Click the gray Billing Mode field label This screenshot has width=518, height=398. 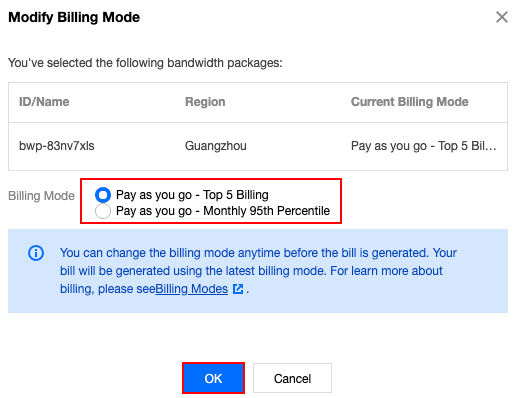click(x=41, y=196)
